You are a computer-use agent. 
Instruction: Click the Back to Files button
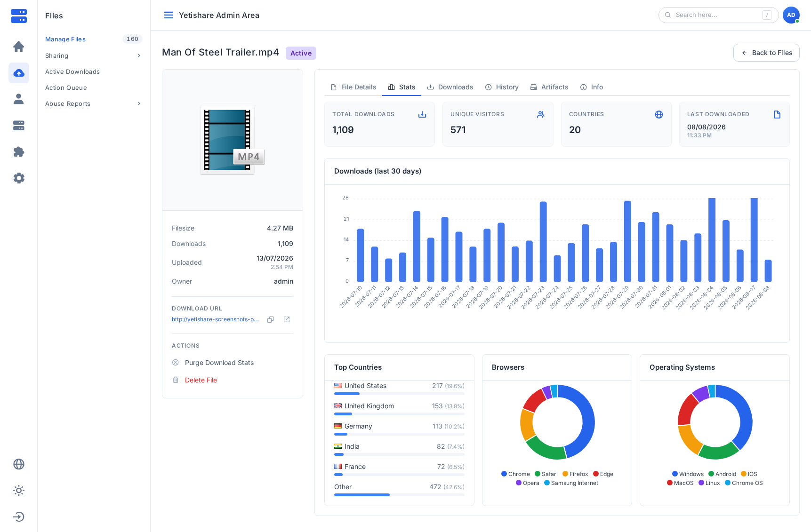tap(766, 53)
